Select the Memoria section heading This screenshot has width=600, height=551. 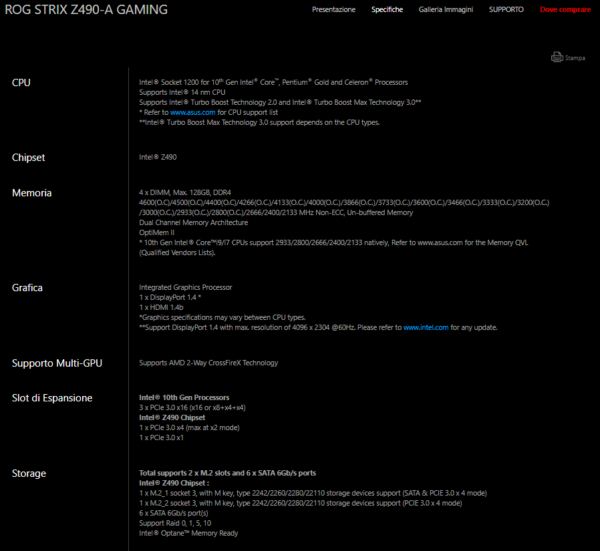(x=32, y=193)
